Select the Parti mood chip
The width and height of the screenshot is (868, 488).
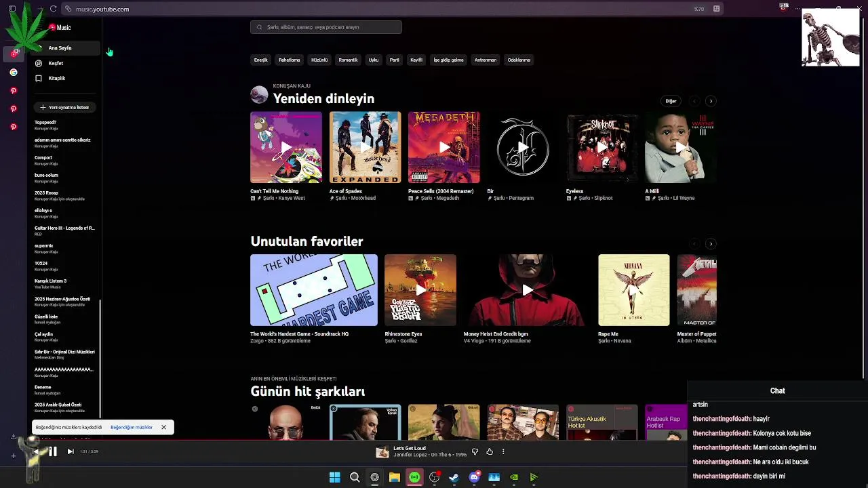(x=394, y=60)
